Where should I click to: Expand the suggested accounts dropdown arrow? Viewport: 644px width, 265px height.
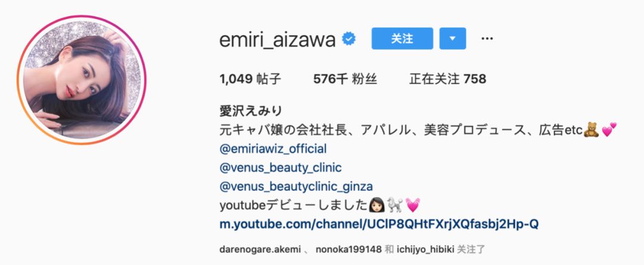(x=453, y=39)
